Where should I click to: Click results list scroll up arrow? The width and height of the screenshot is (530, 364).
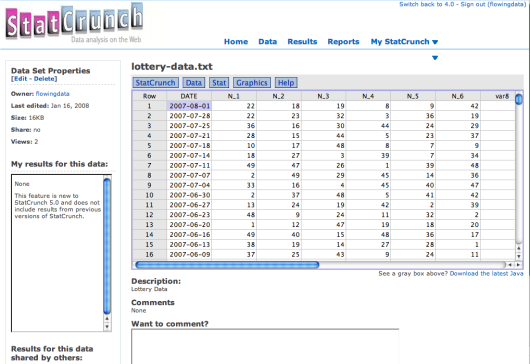[107, 319]
